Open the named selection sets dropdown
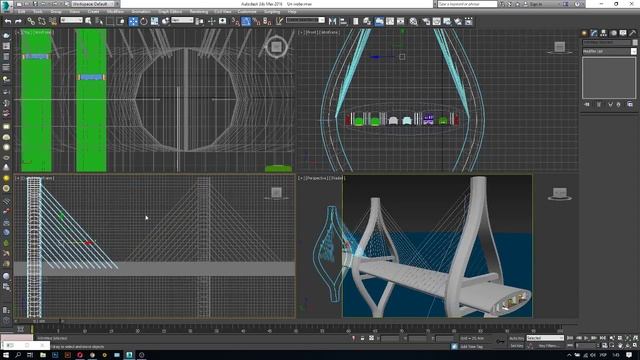 pyautogui.click(x=305, y=20)
